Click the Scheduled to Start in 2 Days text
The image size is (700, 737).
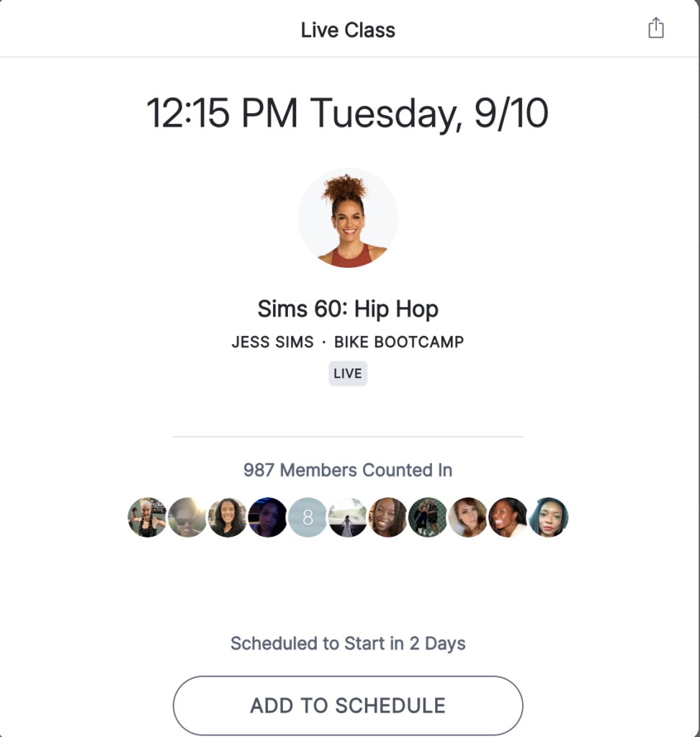tap(348, 643)
